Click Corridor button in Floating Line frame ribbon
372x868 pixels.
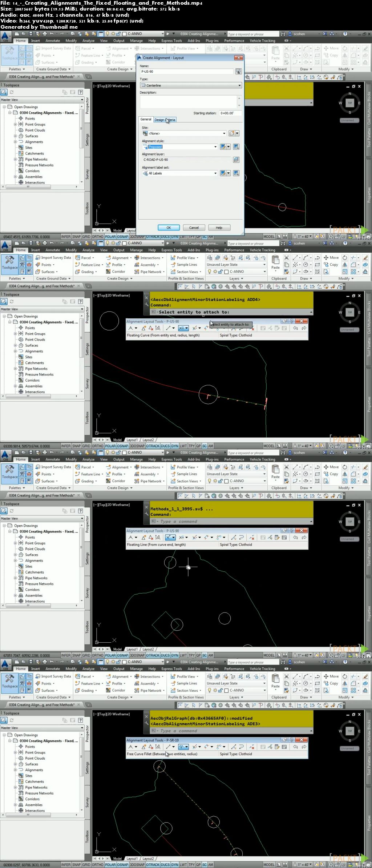116,481
